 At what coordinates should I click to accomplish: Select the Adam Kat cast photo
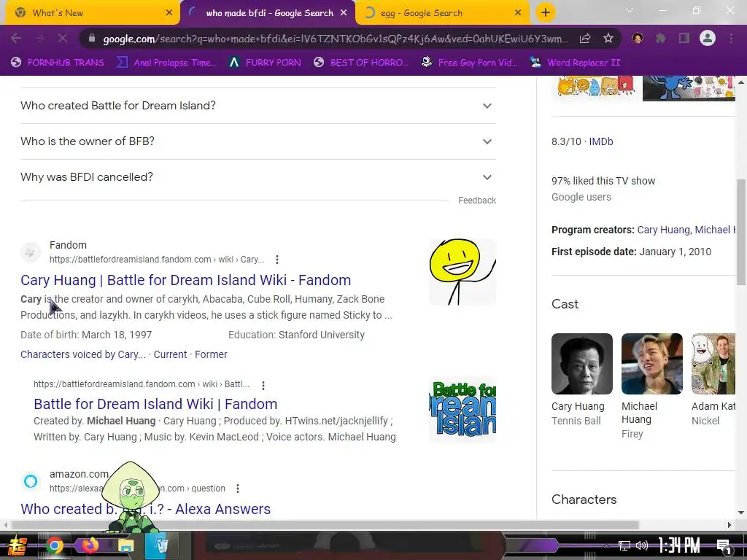point(713,364)
